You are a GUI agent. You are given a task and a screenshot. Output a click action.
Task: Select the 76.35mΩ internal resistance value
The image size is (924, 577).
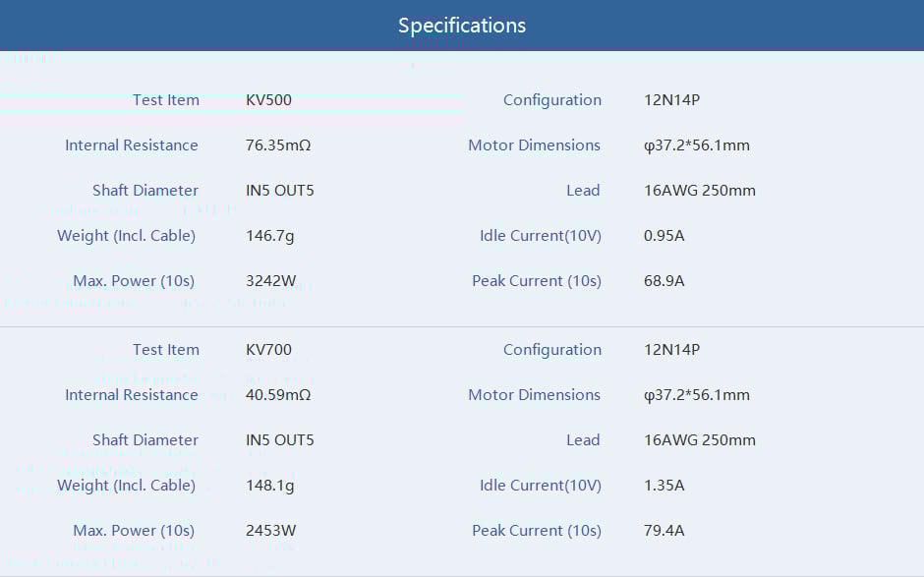coord(278,145)
